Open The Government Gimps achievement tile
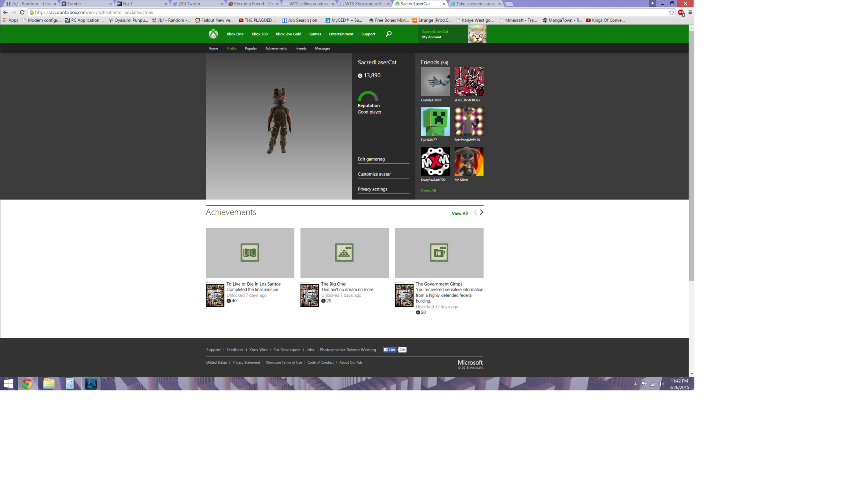 (x=439, y=253)
